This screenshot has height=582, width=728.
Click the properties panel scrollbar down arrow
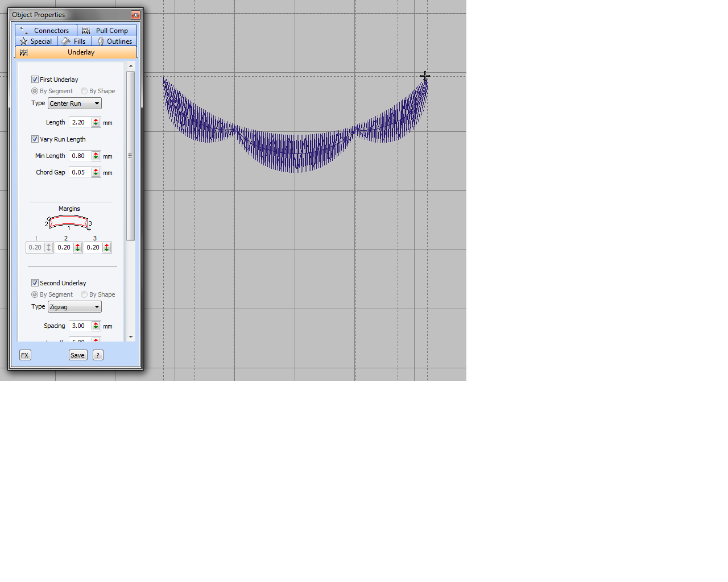coord(131,337)
